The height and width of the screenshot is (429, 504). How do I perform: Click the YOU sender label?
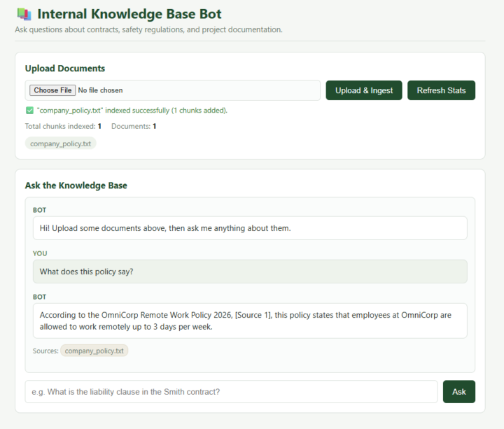pos(40,253)
